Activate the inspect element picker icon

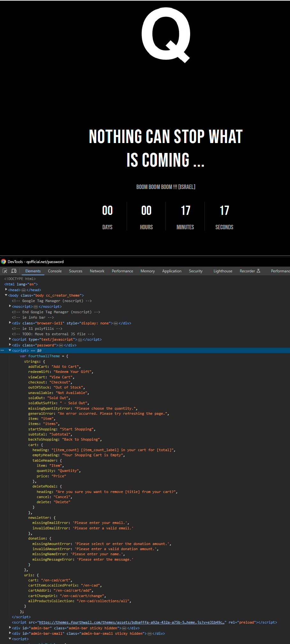tap(5, 271)
